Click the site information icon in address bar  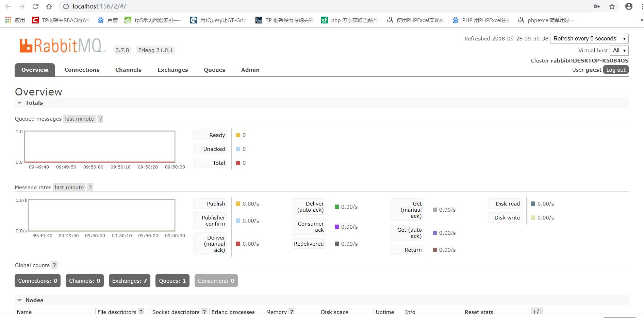[x=66, y=6]
